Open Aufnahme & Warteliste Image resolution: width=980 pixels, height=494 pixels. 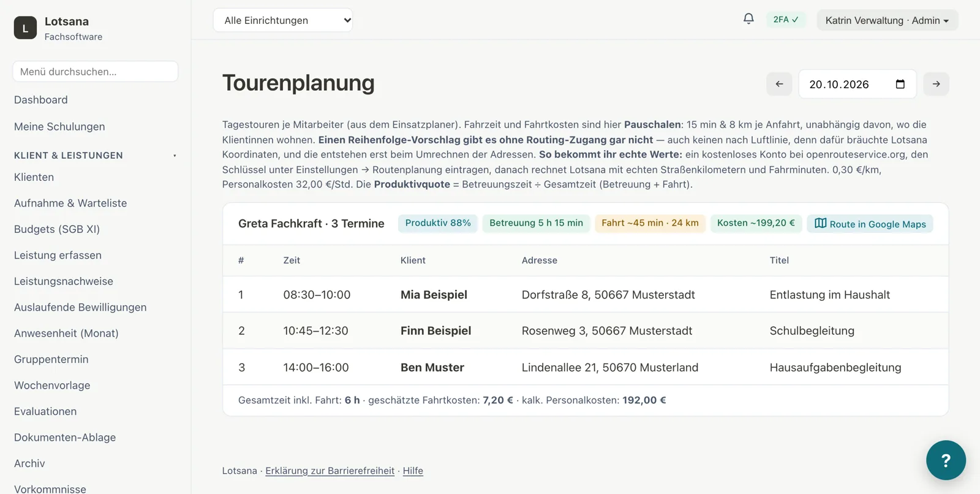[70, 203]
